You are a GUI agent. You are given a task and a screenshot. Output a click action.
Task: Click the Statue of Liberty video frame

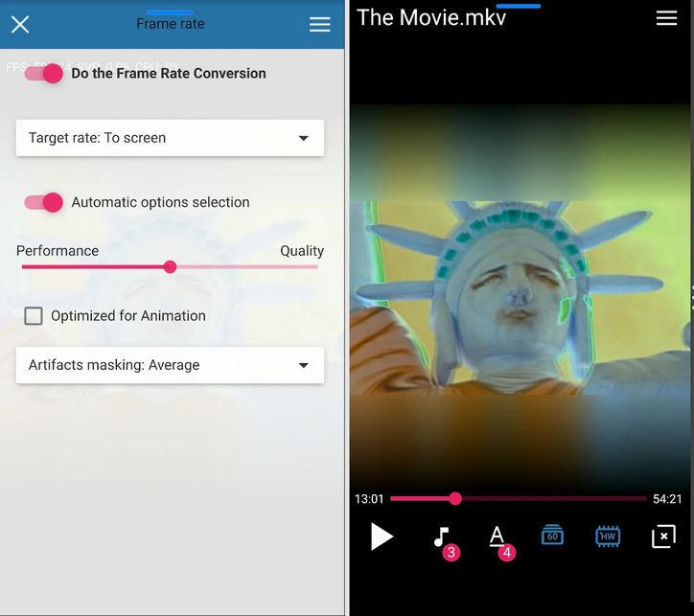(x=520, y=299)
